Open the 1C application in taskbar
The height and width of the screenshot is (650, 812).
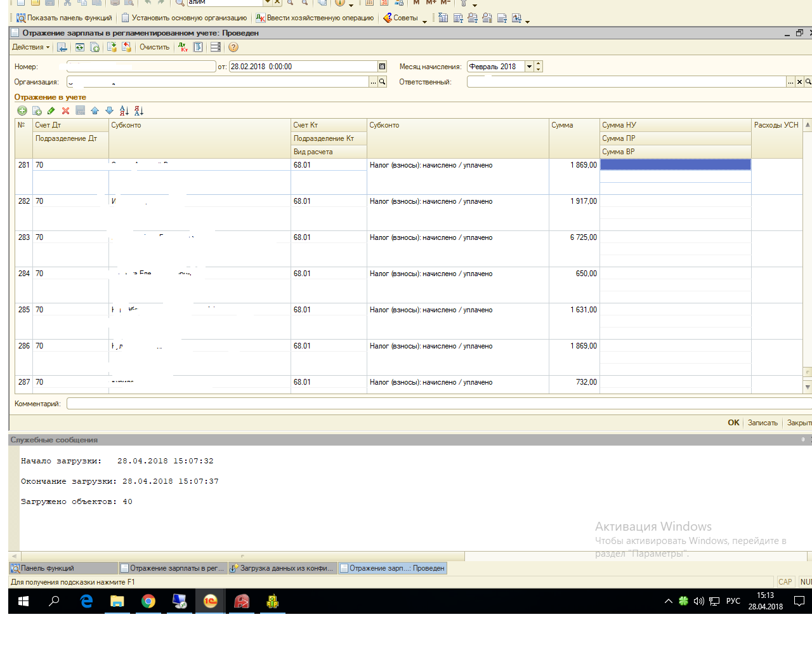[x=211, y=601]
